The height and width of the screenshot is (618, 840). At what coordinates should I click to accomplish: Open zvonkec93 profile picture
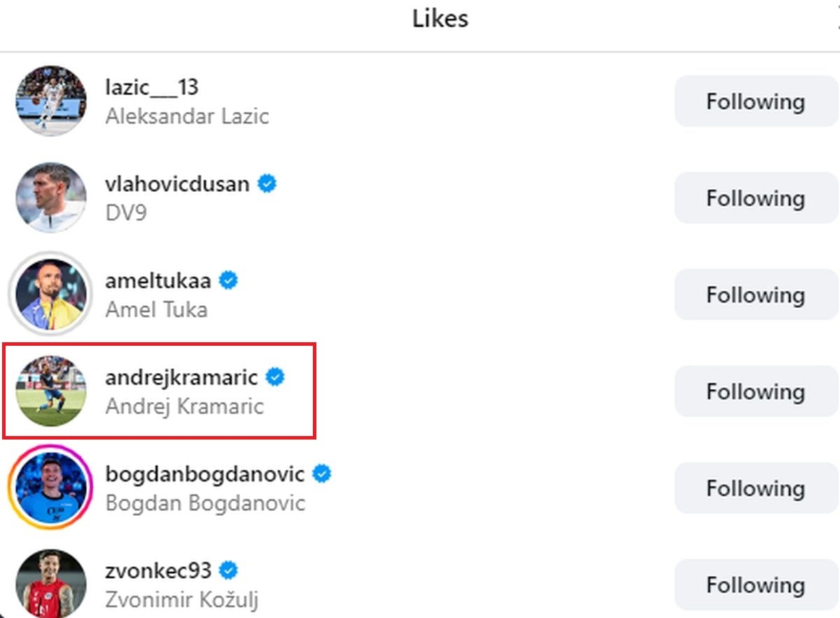click(x=51, y=584)
